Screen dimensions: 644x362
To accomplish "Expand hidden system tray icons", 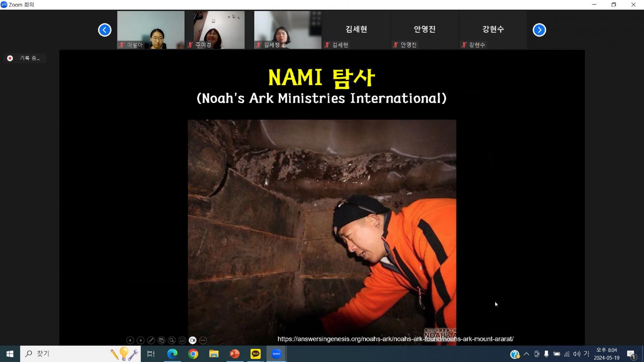I will (526, 354).
